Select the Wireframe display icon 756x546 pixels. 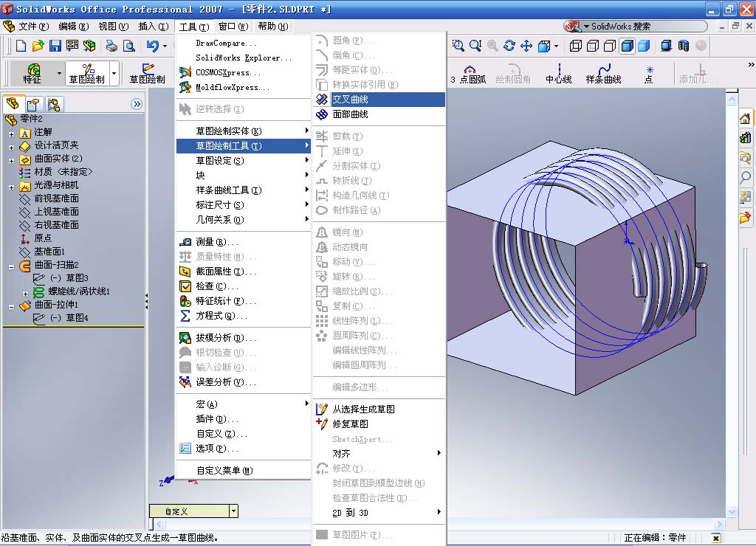point(576,46)
